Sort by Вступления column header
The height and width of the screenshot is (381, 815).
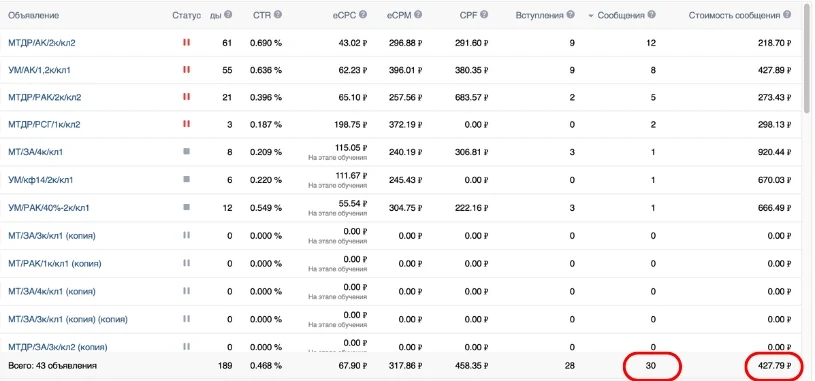[x=540, y=15]
